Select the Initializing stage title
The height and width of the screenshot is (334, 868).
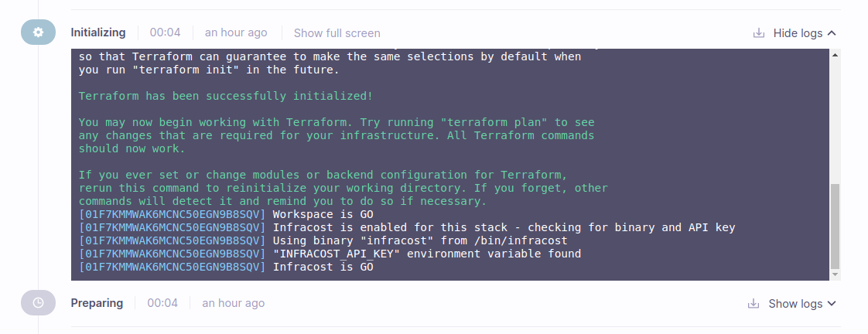click(98, 32)
